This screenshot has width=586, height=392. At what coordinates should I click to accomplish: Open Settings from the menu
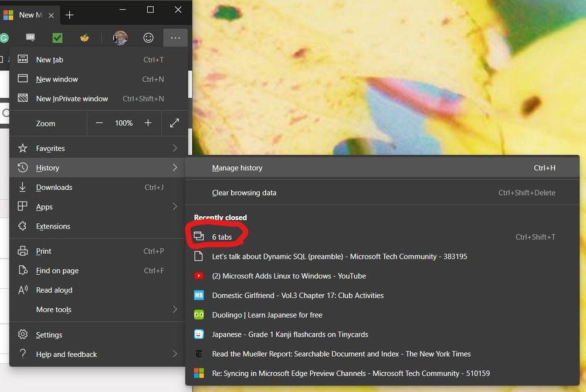pos(99,335)
